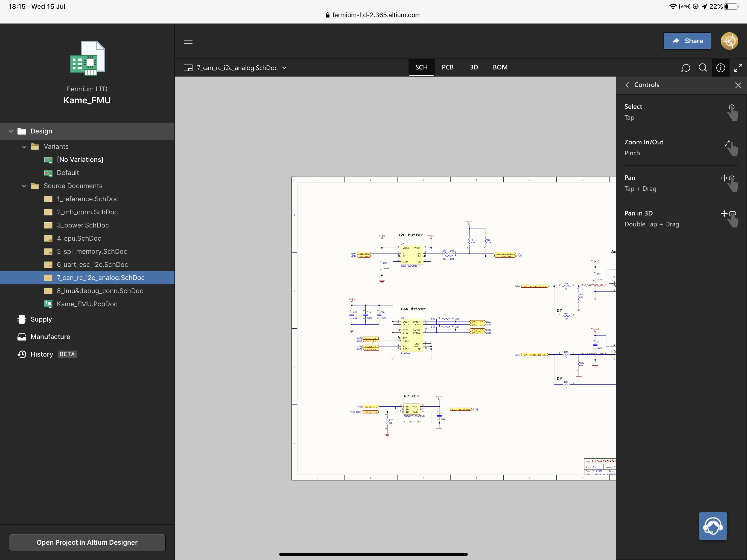Go back from the Controls panel
747x560 pixels.
(x=627, y=85)
